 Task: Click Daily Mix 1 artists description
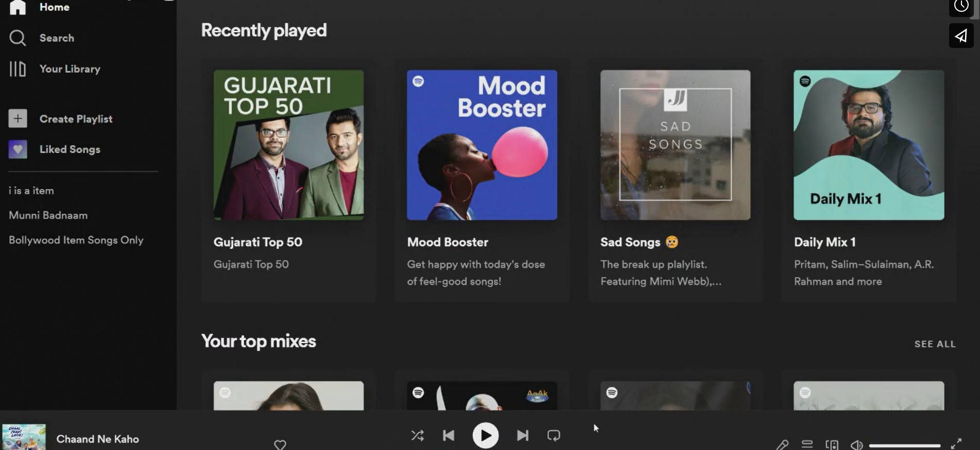point(864,273)
